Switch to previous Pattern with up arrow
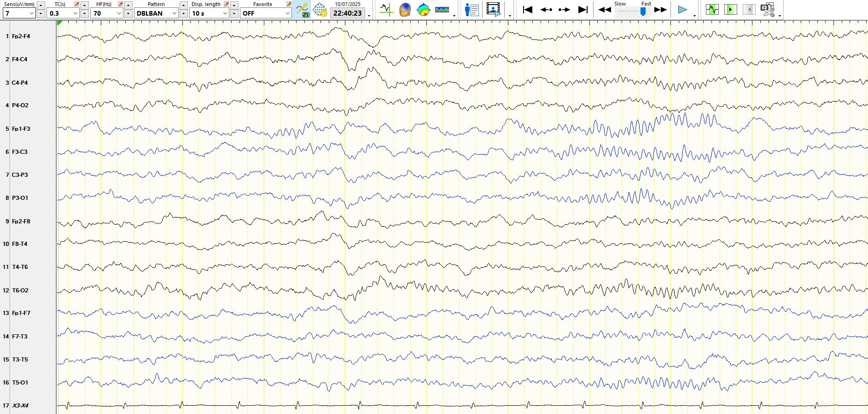Viewport: 868px width, 414px height. click(184, 5)
